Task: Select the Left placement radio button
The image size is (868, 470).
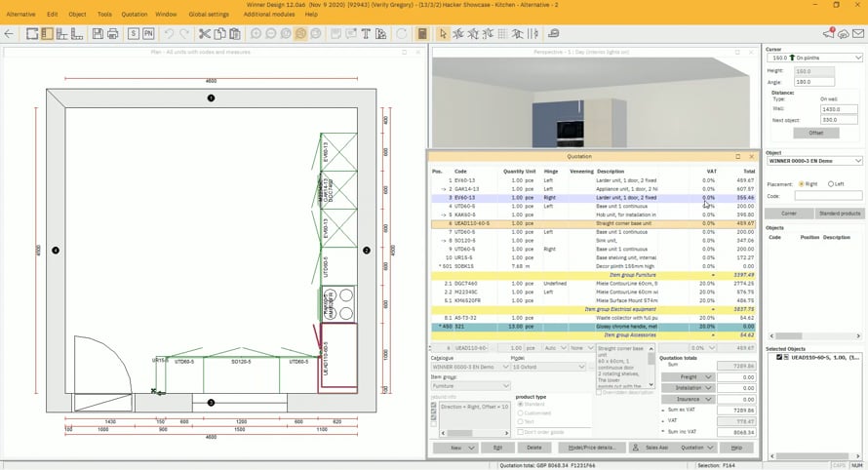Action: (831, 183)
